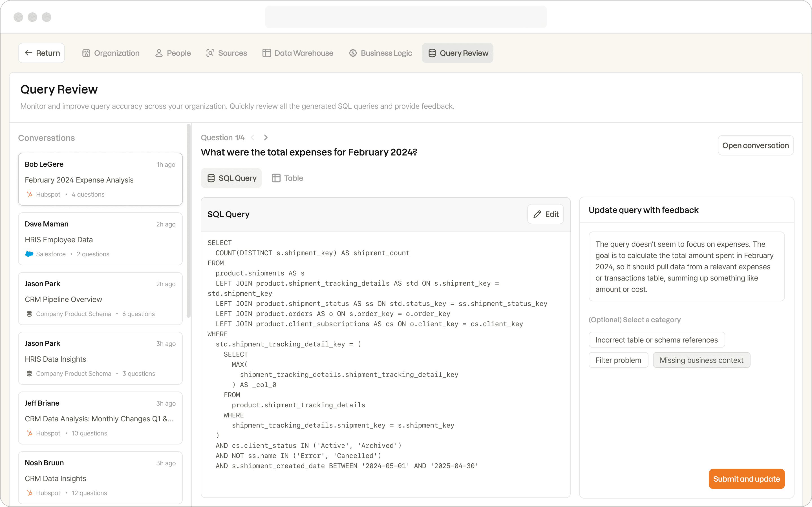Select the SQL Query view tab

click(231, 178)
